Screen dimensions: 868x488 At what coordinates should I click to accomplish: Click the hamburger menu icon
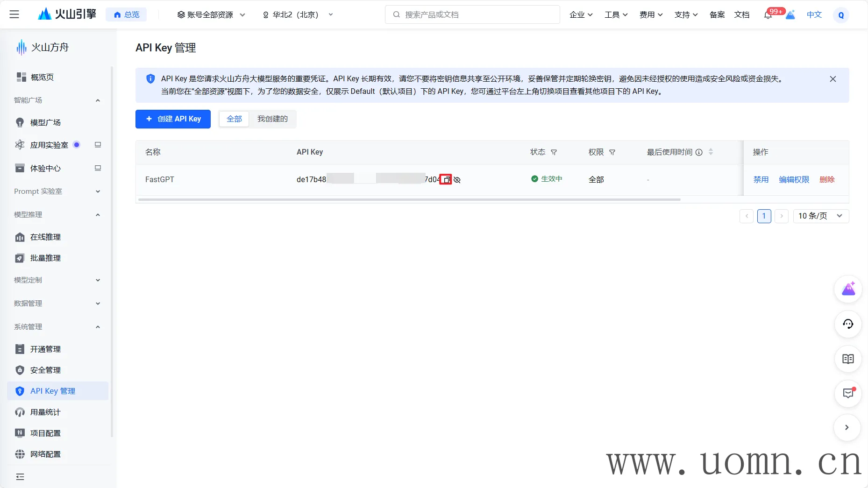tap(14, 14)
